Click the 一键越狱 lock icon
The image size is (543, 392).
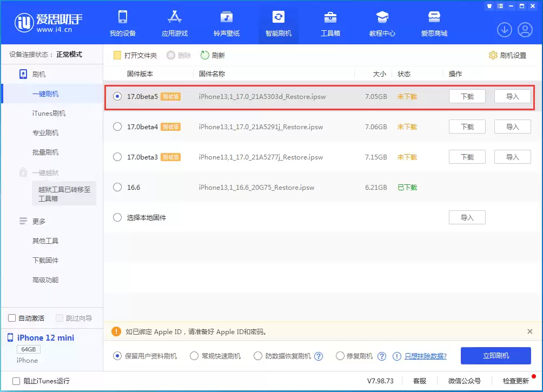coord(23,172)
